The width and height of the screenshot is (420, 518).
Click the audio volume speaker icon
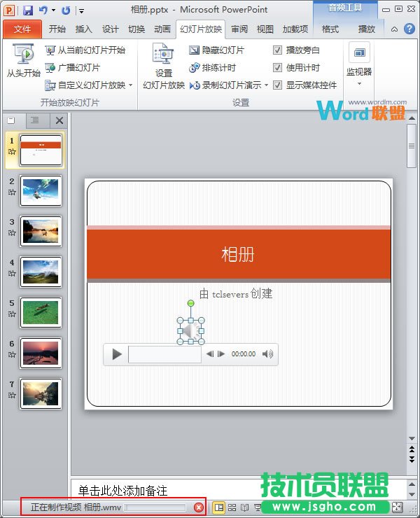tap(267, 354)
